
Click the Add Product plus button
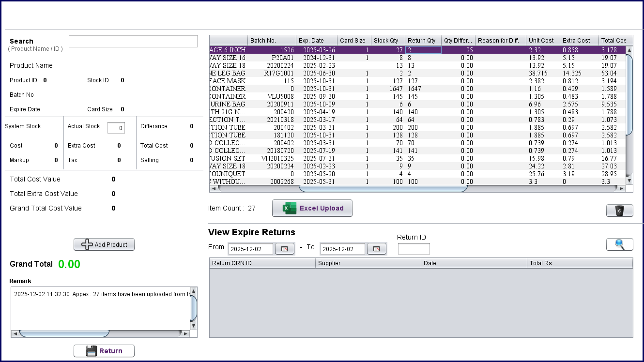click(104, 244)
